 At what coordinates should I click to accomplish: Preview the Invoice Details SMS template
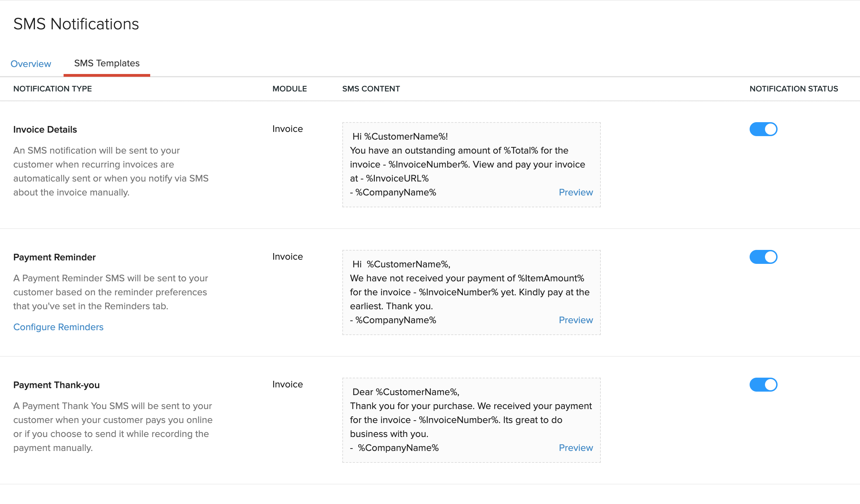click(576, 192)
